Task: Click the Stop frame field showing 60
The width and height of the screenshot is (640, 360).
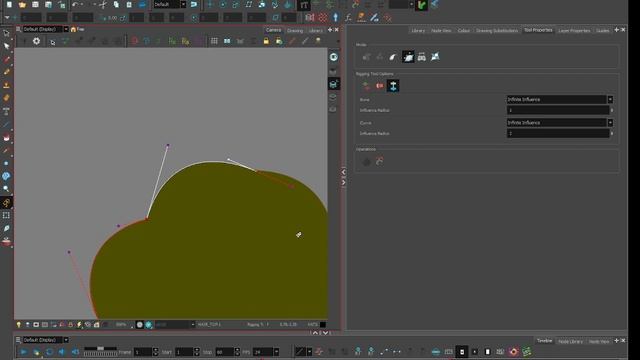Action: click(x=224, y=352)
